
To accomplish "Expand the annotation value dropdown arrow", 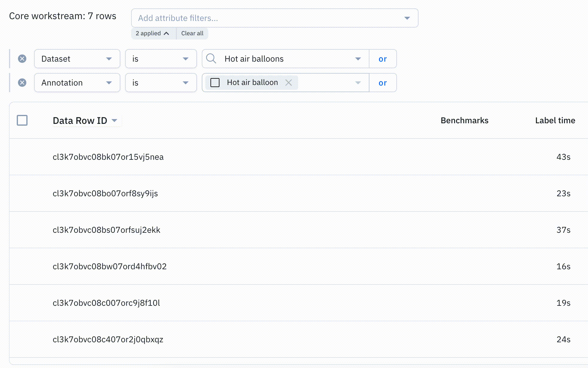I will click(x=358, y=83).
